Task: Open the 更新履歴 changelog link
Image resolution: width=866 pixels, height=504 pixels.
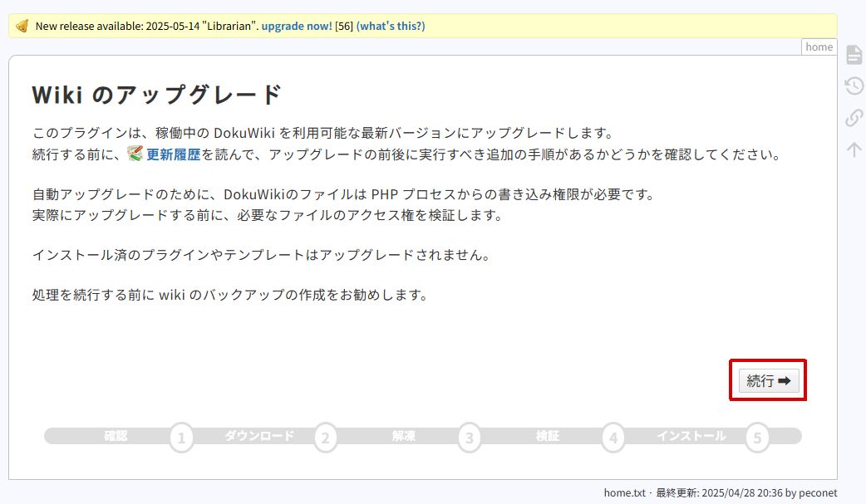Action: point(173,154)
